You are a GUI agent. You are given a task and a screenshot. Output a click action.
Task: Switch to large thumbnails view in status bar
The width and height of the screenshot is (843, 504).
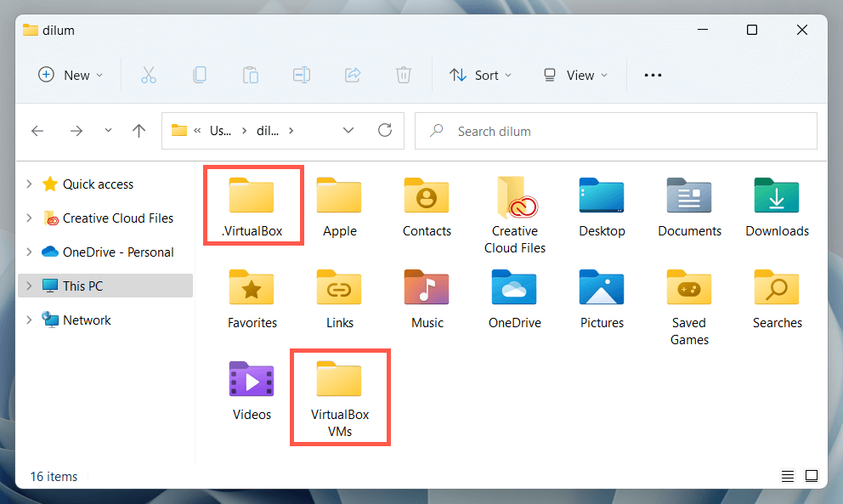point(812,476)
